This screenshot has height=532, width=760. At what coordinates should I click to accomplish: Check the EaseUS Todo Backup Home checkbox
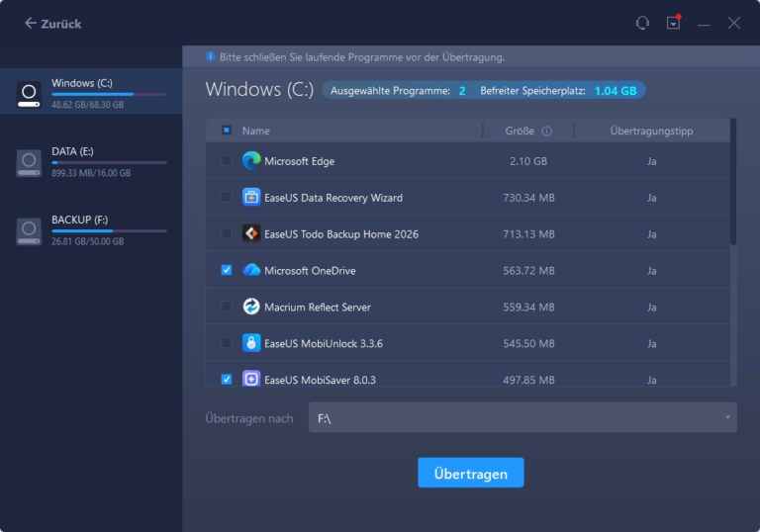tap(227, 233)
